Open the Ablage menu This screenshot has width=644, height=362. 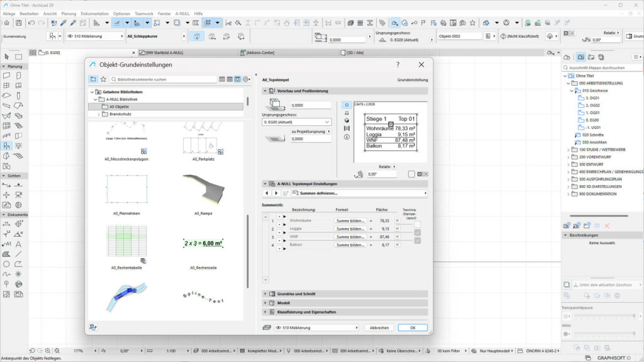9,14
